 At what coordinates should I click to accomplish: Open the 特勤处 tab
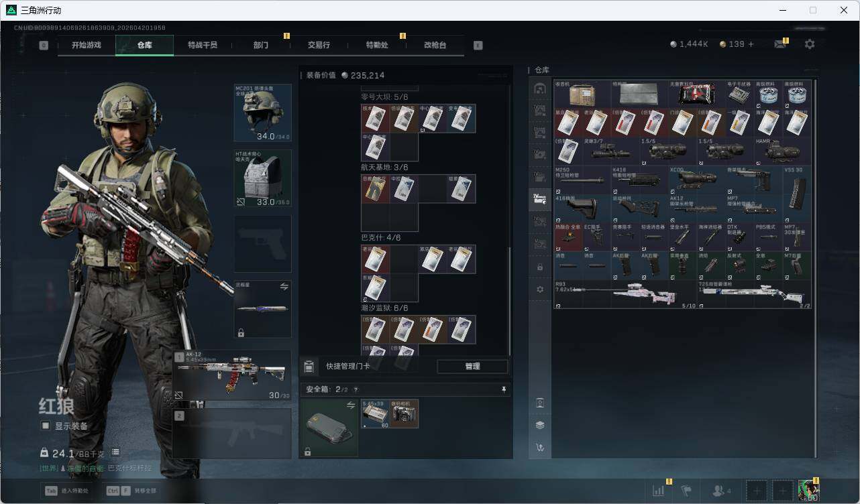coord(377,45)
